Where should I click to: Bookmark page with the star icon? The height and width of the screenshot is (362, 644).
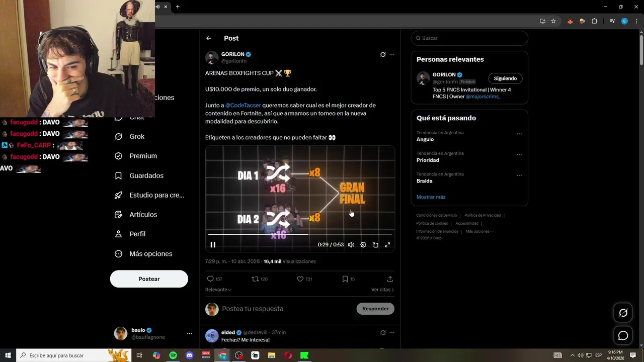(x=553, y=21)
